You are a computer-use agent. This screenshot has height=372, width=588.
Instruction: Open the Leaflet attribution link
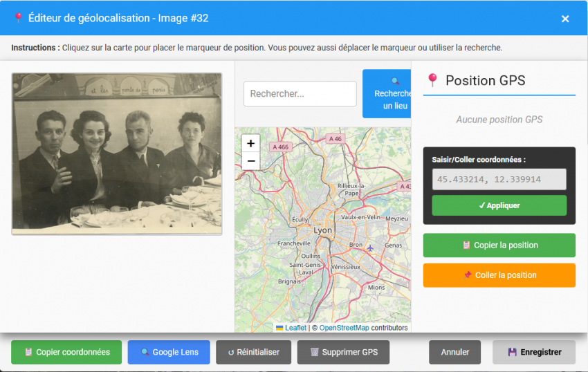pyautogui.click(x=295, y=328)
